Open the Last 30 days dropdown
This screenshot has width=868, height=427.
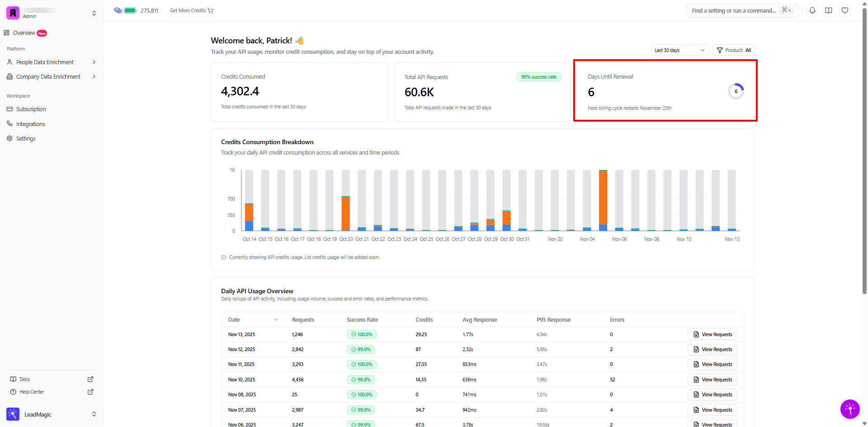(679, 50)
